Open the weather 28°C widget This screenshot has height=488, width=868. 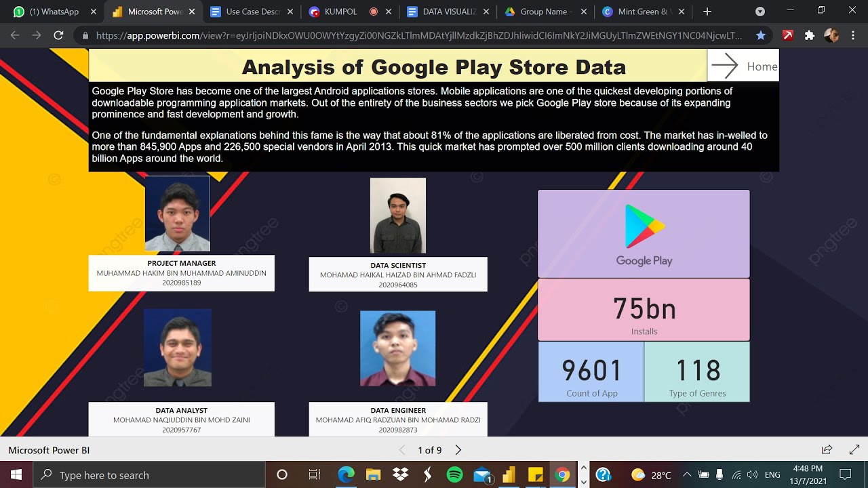651,475
